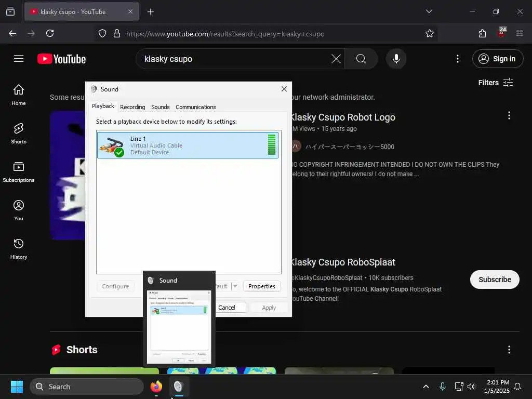Open Klasky Csupo Robot Logo video title
Image resolution: width=532 pixels, height=399 pixels.
click(343, 117)
